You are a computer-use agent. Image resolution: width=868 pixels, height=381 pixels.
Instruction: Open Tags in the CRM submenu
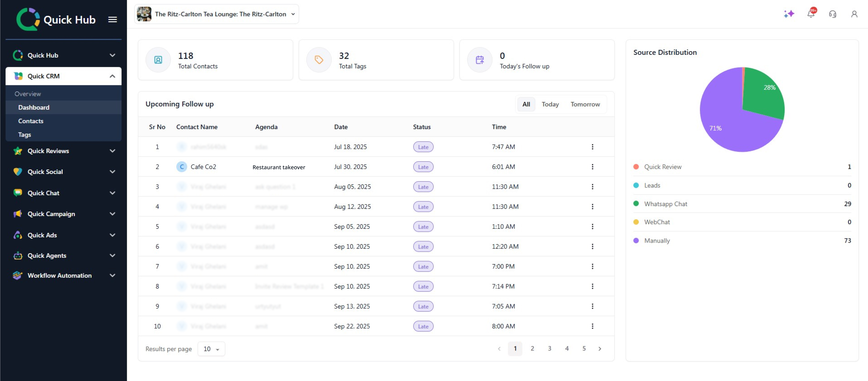[x=25, y=134]
